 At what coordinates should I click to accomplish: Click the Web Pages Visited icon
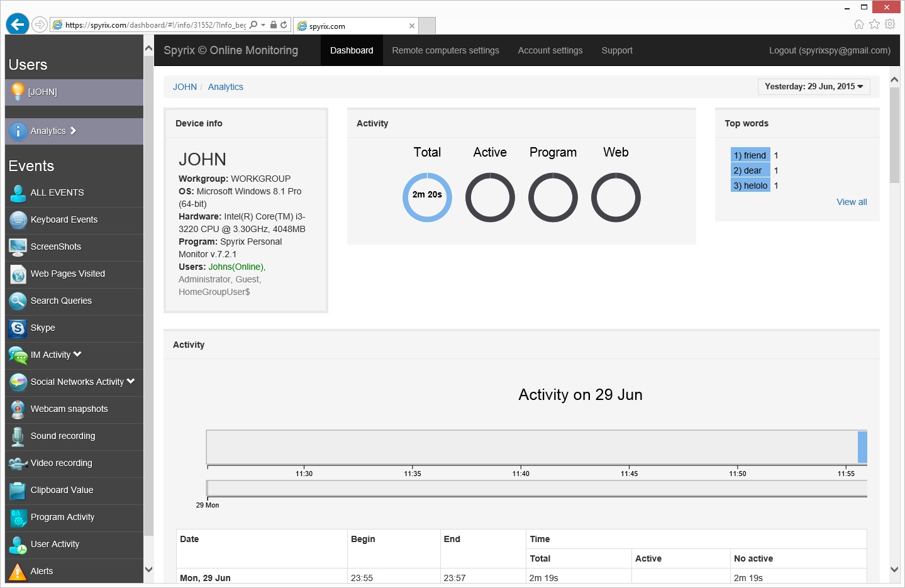[18, 274]
